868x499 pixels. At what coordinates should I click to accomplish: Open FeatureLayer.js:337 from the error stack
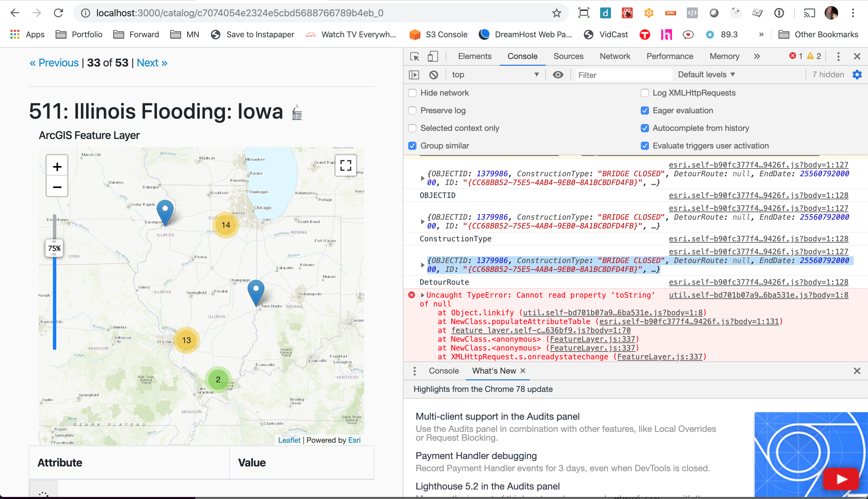click(593, 339)
